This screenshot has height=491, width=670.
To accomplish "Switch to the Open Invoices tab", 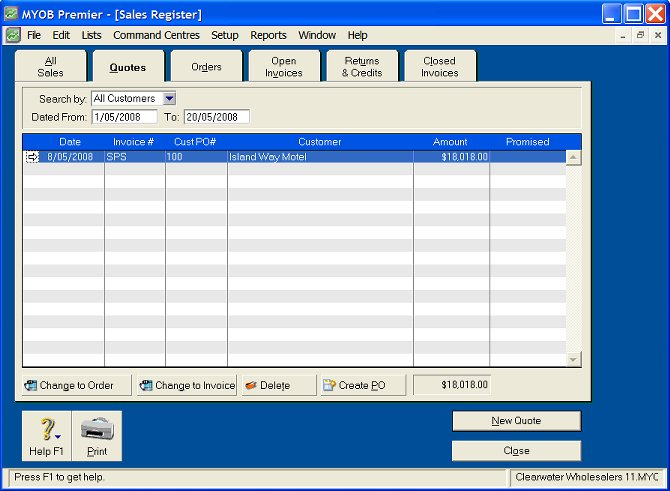I will click(x=284, y=67).
